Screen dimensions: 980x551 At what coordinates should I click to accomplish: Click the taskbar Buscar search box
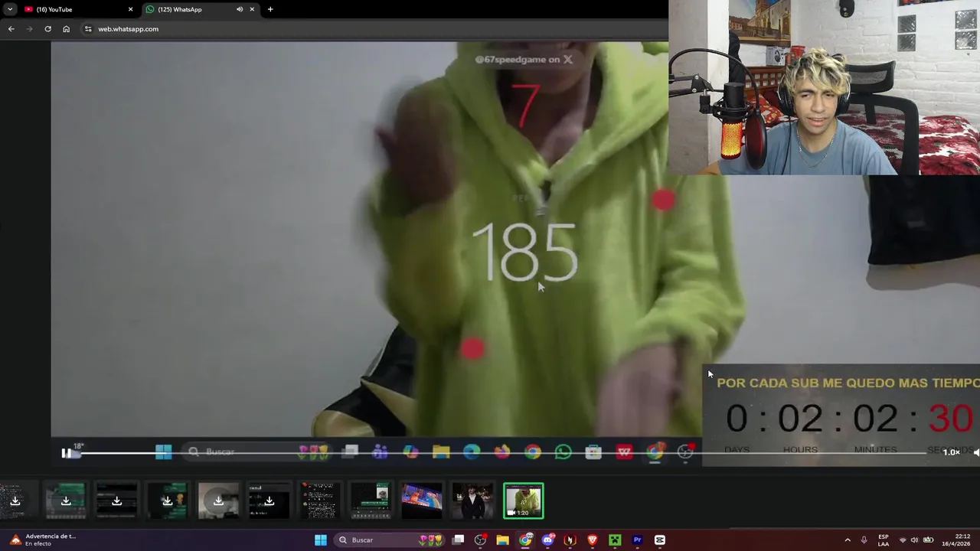391,540
